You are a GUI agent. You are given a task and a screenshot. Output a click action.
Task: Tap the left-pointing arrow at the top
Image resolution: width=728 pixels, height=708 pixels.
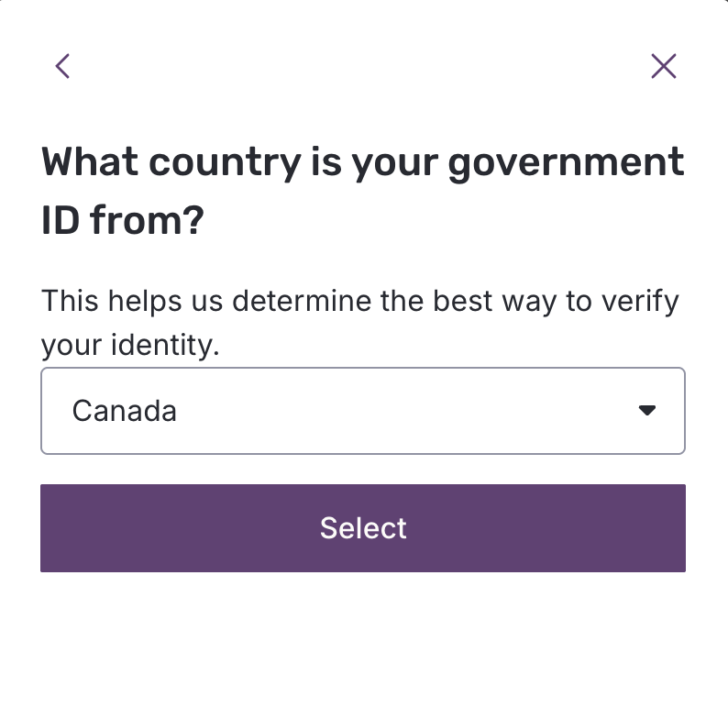pos(62,66)
